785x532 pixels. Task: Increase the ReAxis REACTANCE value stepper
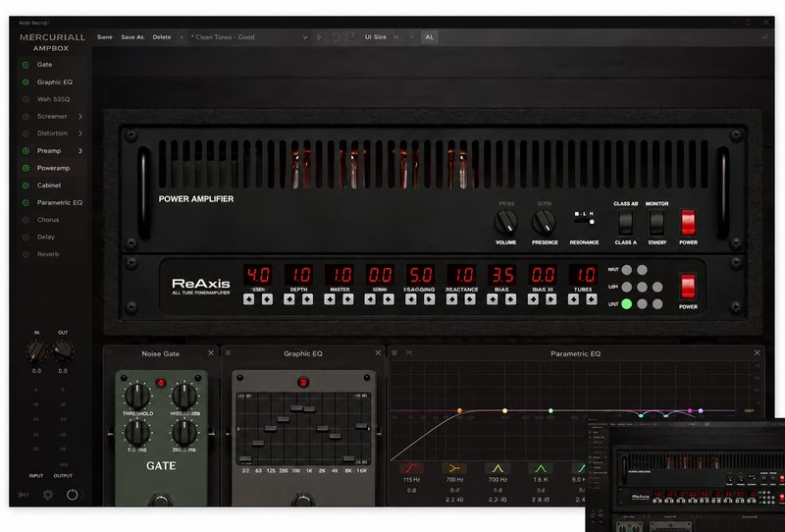[470, 299]
